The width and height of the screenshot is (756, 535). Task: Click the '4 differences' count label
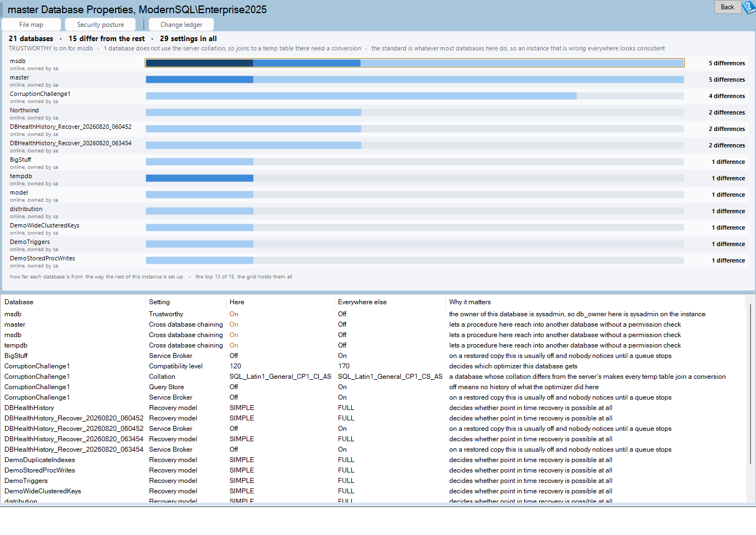coord(726,96)
